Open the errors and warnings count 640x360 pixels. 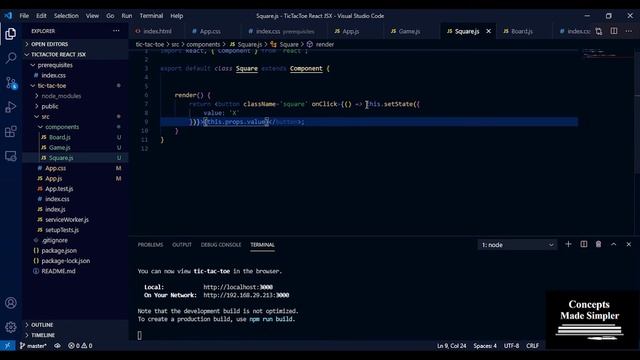pos(80,346)
